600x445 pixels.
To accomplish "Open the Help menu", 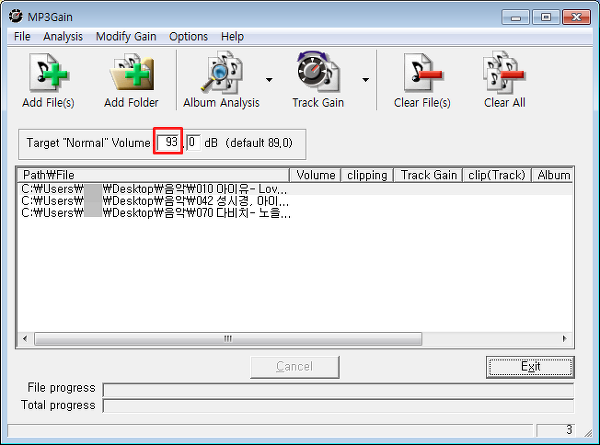I will (232, 36).
